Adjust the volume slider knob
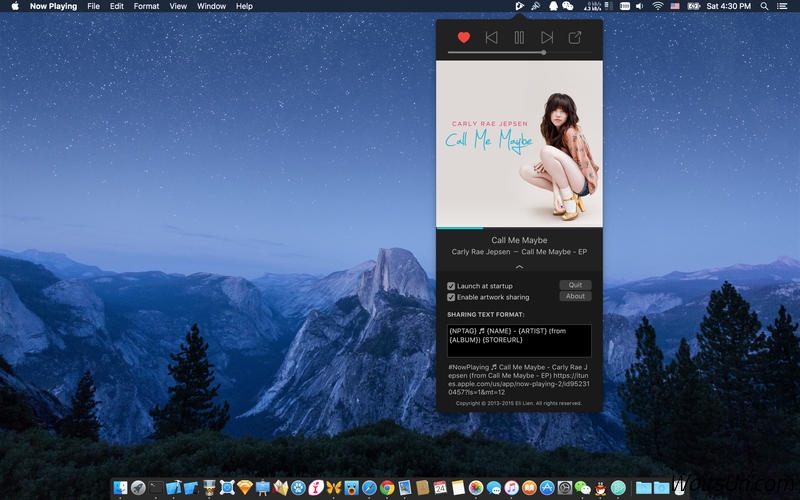The height and width of the screenshot is (500, 800). (544, 52)
